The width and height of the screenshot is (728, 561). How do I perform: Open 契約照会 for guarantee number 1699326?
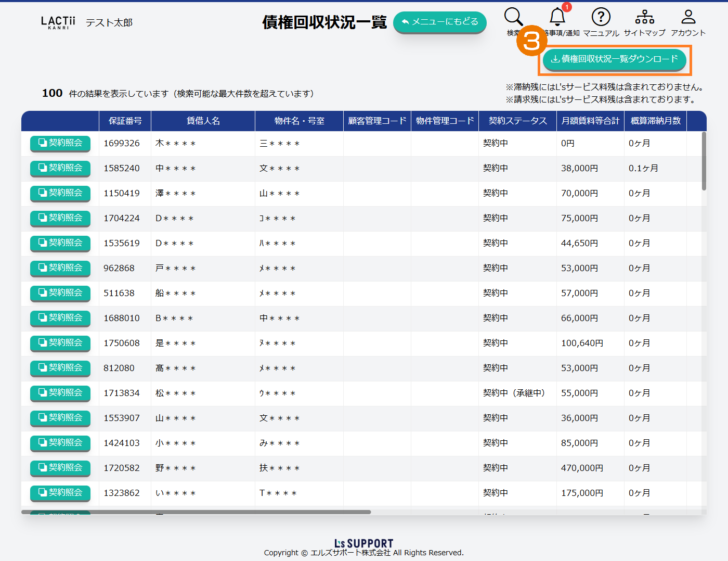pyautogui.click(x=60, y=143)
